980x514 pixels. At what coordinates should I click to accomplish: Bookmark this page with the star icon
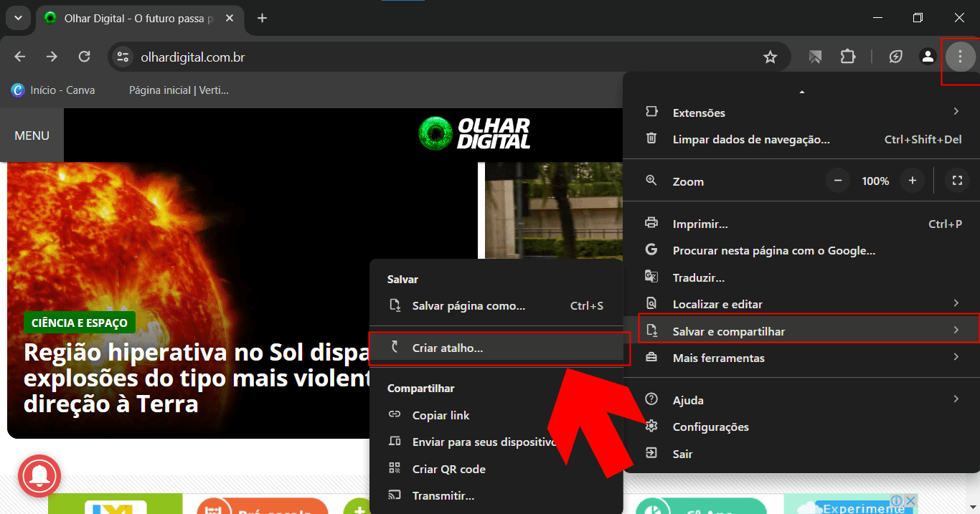pyautogui.click(x=770, y=57)
